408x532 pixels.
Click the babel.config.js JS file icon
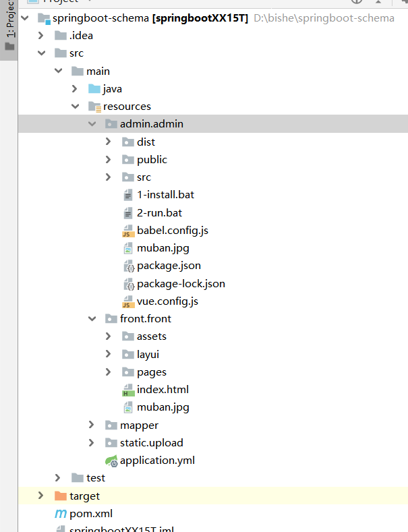[x=128, y=231]
